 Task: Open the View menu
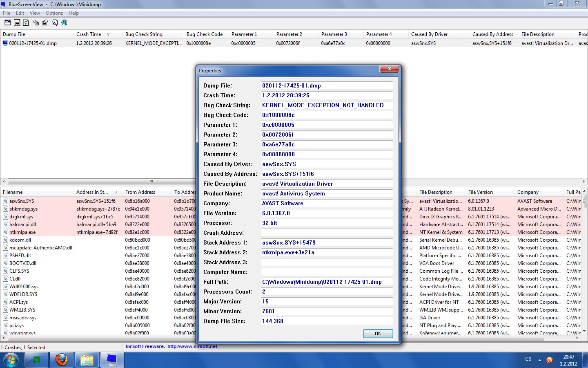point(35,13)
